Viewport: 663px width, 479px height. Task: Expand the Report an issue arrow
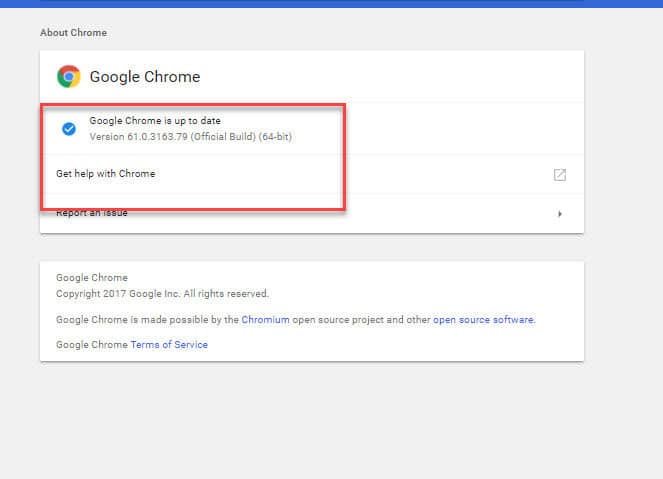(559, 214)
